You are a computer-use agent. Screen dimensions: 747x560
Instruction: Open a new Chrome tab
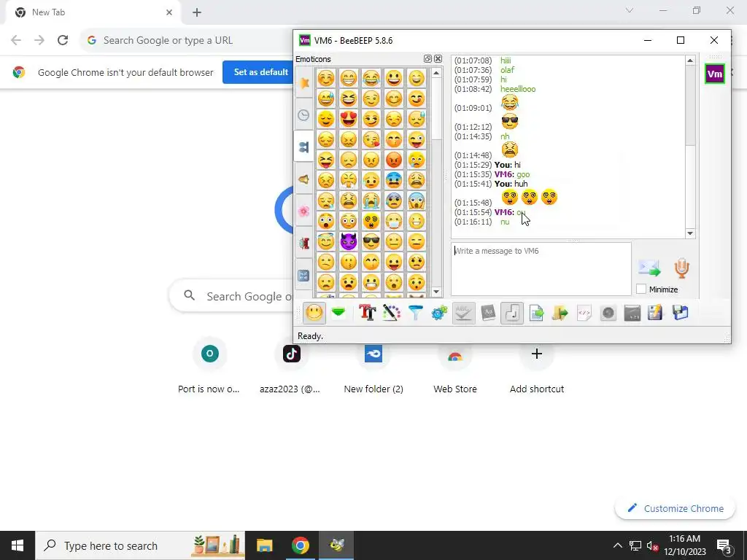[x=197, y=13]
